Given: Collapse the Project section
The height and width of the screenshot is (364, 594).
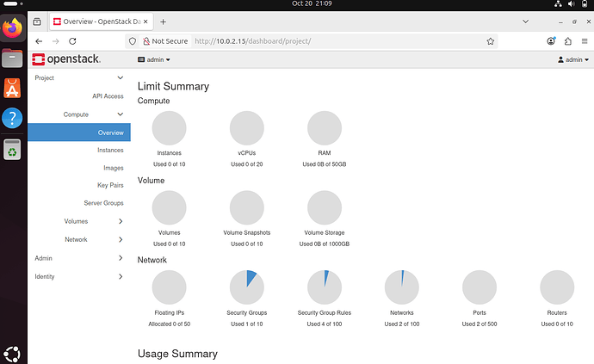Looking at the screenshot, I should (79, 77).
